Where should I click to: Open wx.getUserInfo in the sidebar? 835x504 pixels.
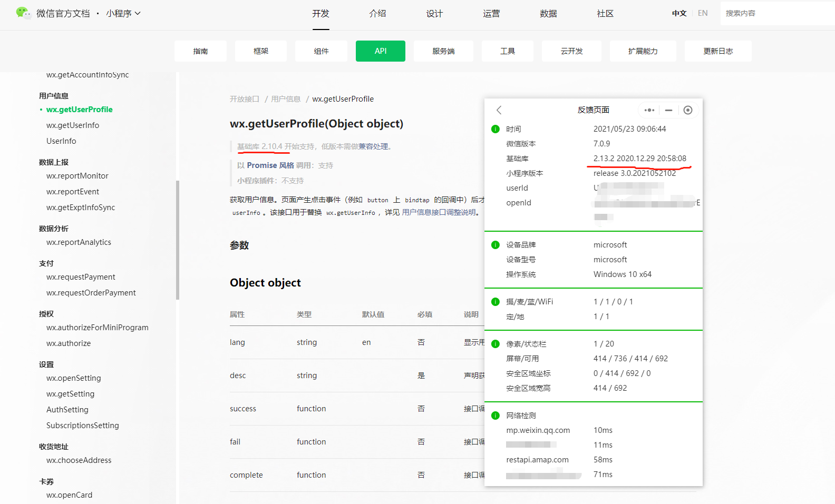pyautogui.click(x=73, y=125)
